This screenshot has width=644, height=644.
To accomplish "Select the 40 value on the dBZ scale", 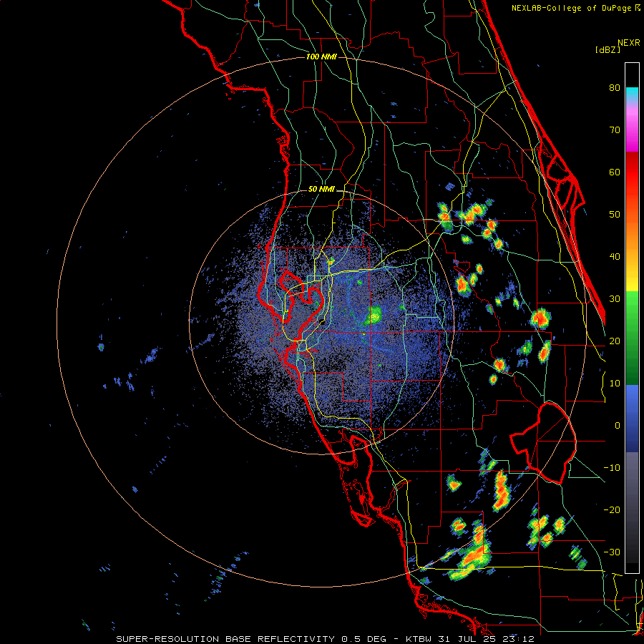I will coord(615,257).
